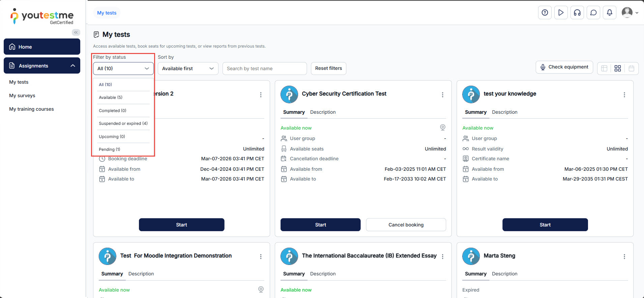Switch to grid card view
644x298 pixels.
tap(617, 69)
